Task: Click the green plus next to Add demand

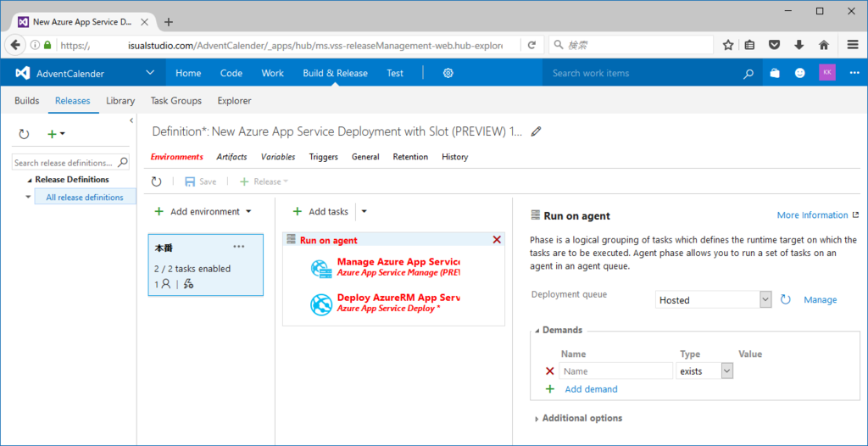Action: click(x=549, y=389)
